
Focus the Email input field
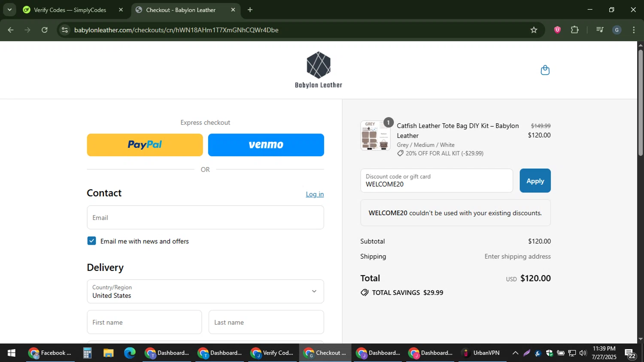(205, 217)
